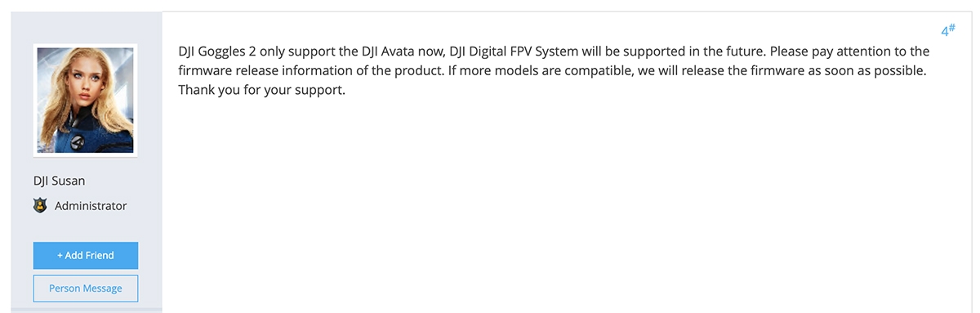Screen dimensions: 980x313
Task: Click the Administrator badge icon
Action: [40, 206]
